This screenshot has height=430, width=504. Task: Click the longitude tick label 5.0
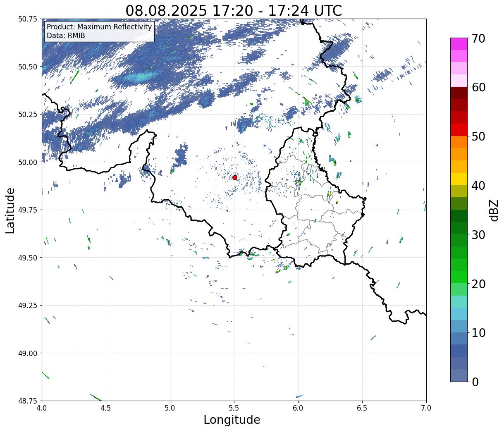170,408
